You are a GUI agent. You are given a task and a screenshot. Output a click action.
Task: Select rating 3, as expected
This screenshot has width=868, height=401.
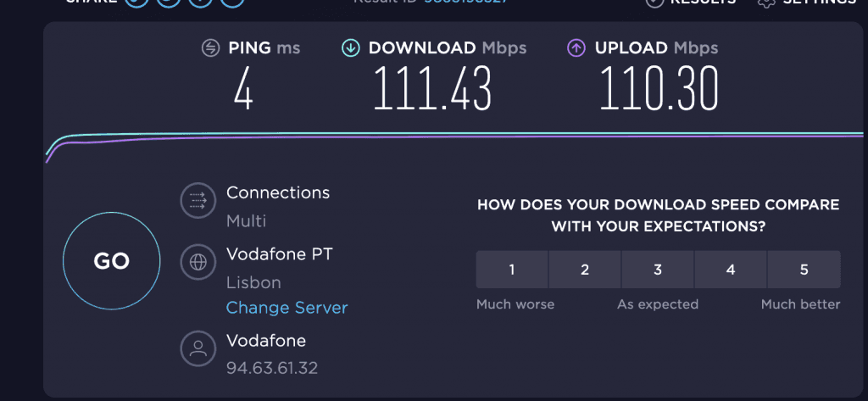[x=658, y=270]
